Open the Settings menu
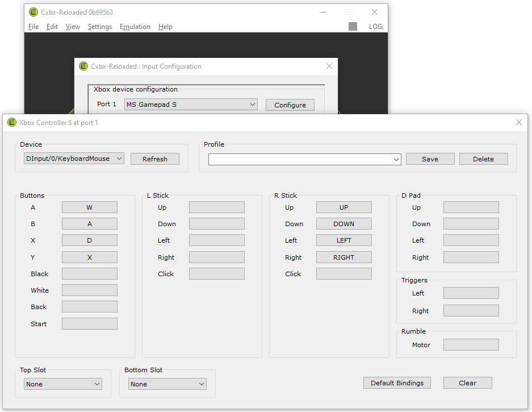 tap(99, 27)
